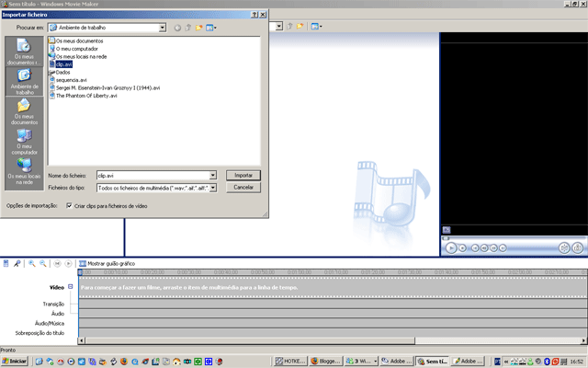Screen dimensions: 588x368
Task: Click the preview monitor seek bar handle
Action: [446, 238]
